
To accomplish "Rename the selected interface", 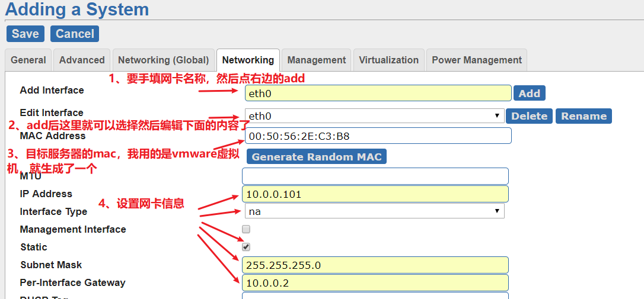I will click(584, 116).
